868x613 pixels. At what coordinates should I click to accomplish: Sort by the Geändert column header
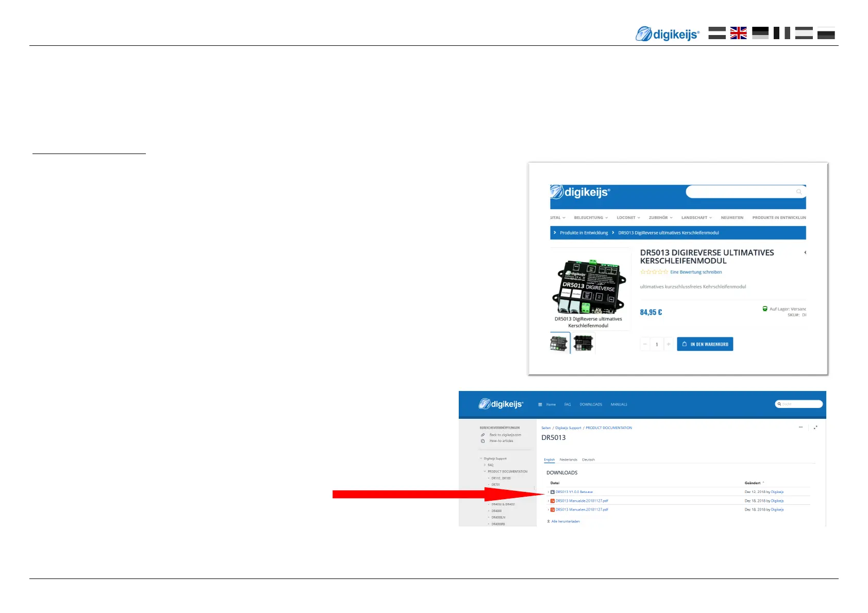[x=753, y=483]
